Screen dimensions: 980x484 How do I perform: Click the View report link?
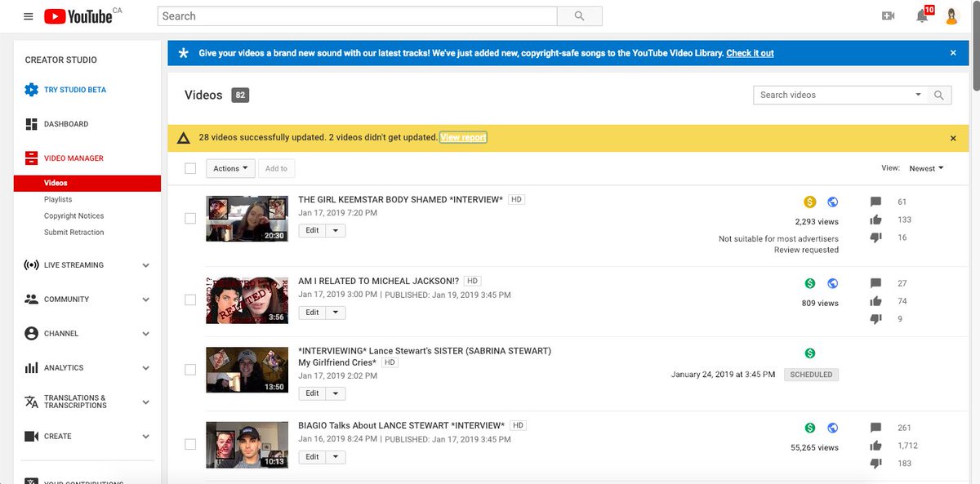[x=463, y=137]
